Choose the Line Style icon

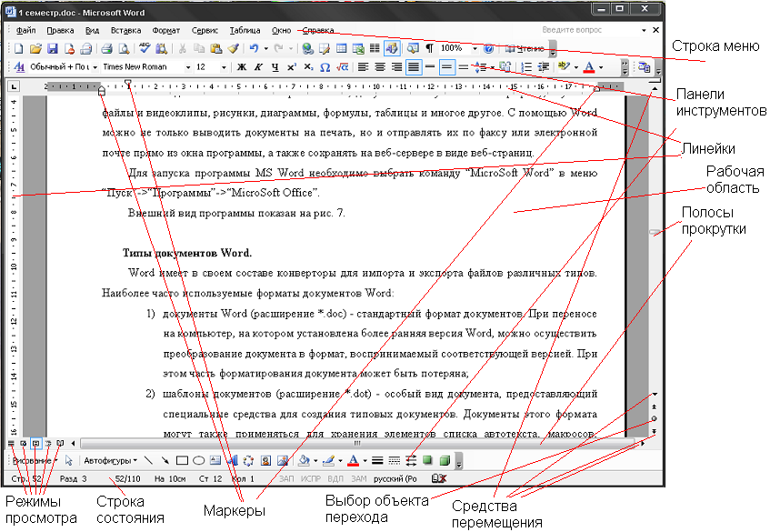377,461
